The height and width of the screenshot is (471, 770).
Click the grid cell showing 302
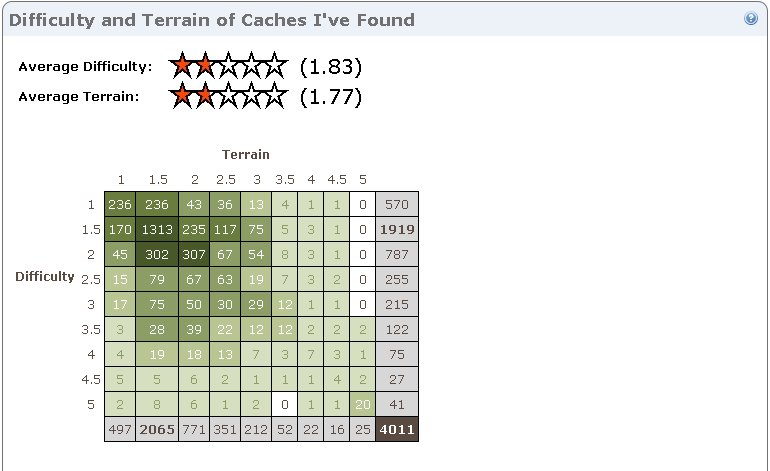tap(158, 254)
